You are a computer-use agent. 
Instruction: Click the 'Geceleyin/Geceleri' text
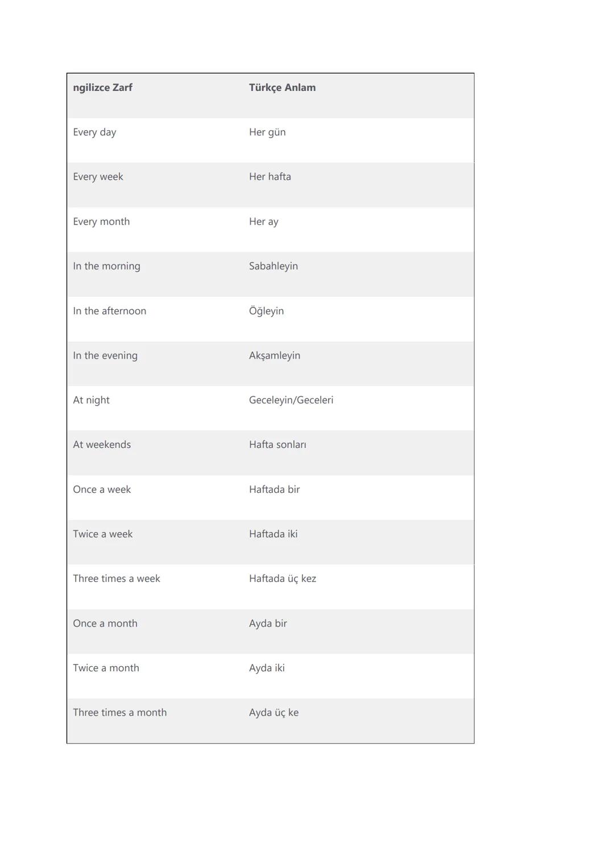(291, 400)
